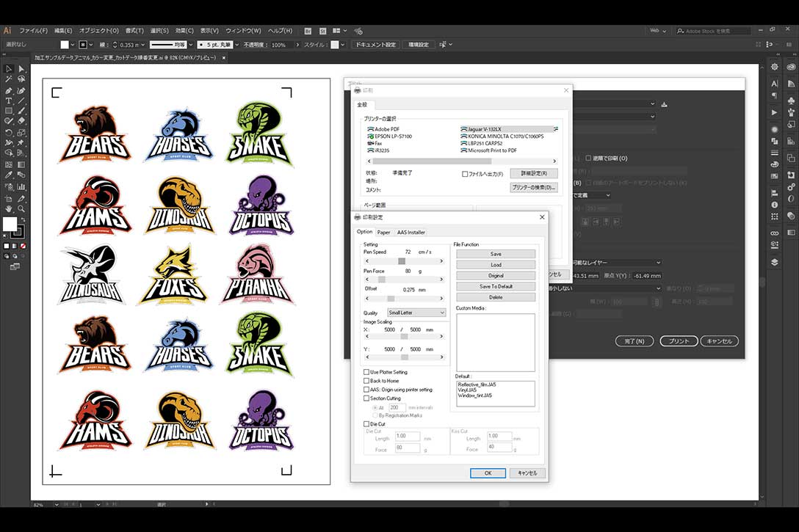Open the ウィンドウ(W) menu

click(x=243, y=31)
